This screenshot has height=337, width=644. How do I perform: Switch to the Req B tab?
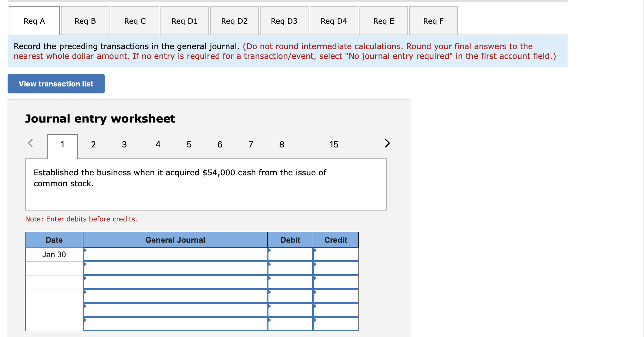pyautogui.click(x=85, y=21)
